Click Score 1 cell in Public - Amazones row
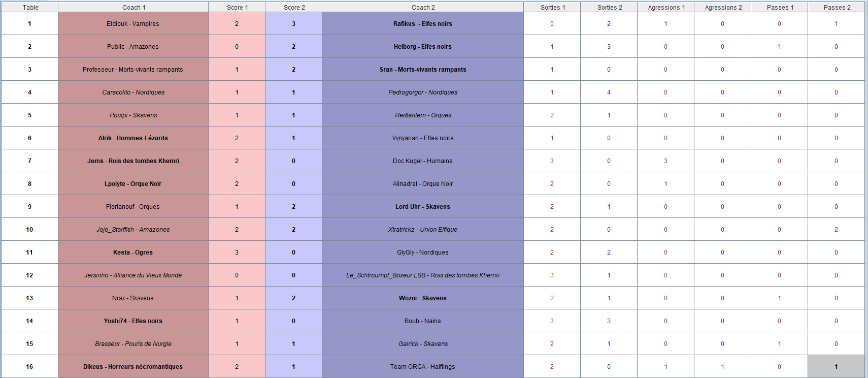The width and height of the screenshot is (868, 378). [237, 47]
